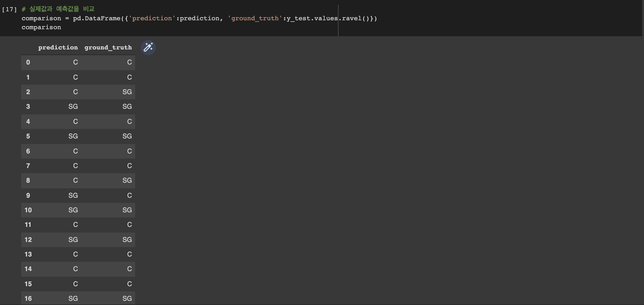
Task: Click SG ground_truth value in row 8
Action: [x=127, y=180]
